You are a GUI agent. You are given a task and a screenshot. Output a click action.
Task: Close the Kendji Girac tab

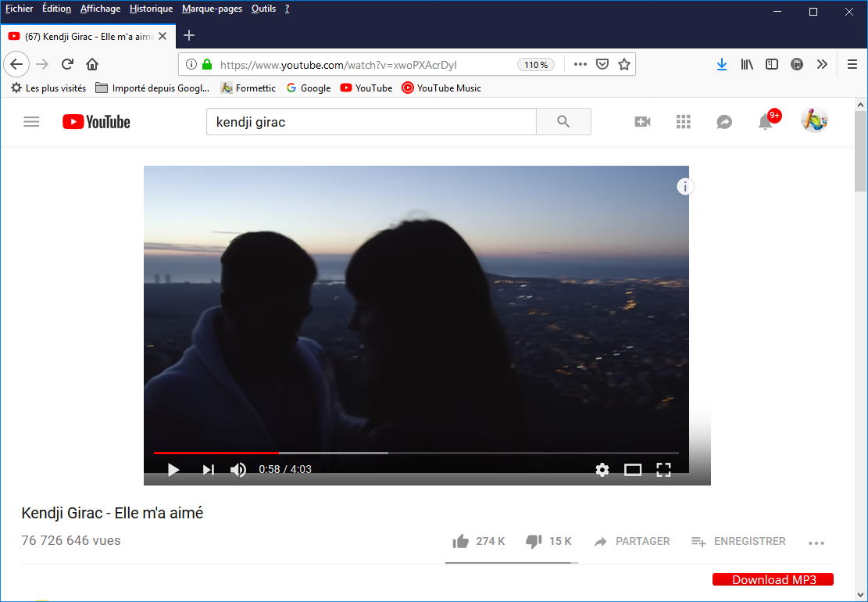click(163, 36)
